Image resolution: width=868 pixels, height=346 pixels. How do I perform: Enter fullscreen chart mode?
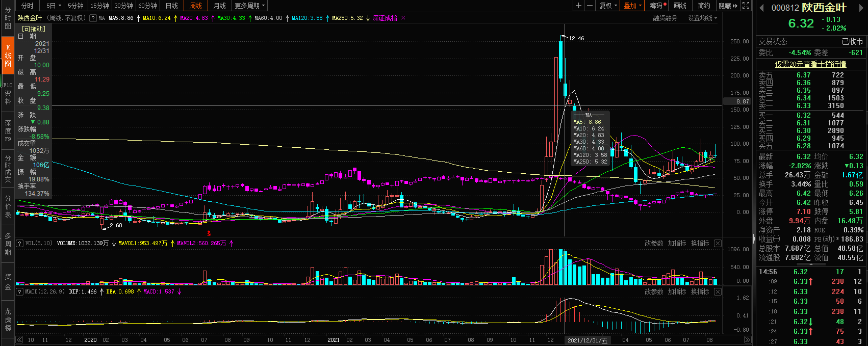(746, 6)
